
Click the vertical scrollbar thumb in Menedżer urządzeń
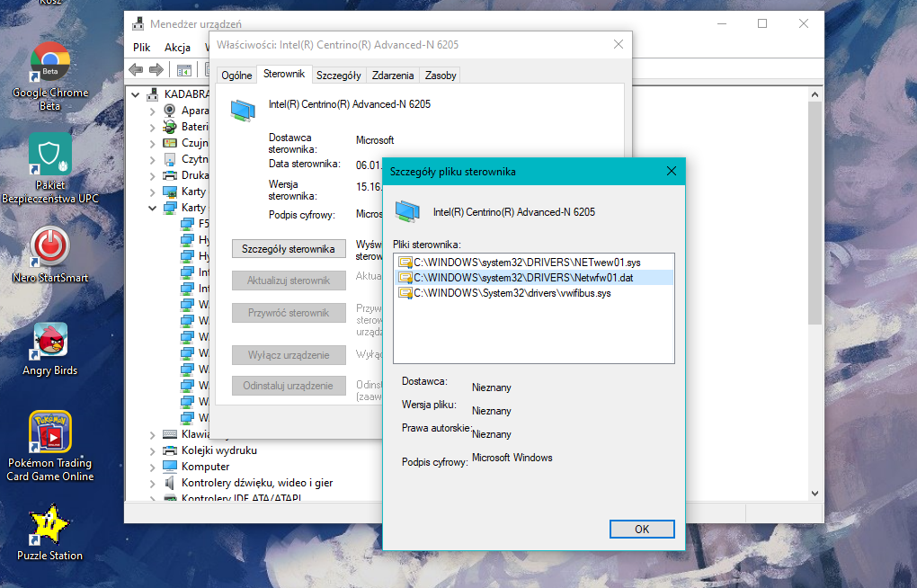pyautogui.click(x=815, y=213)
